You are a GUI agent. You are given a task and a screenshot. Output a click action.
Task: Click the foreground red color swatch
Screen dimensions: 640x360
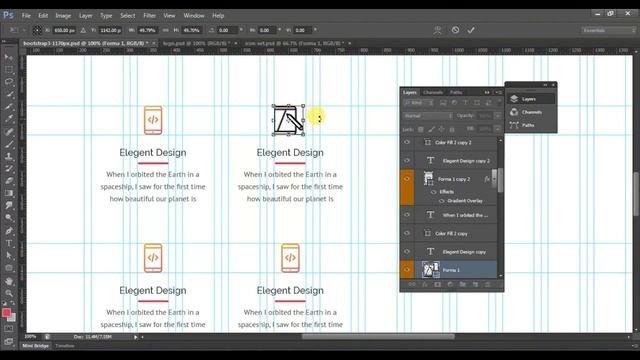[x=6, y=313]
